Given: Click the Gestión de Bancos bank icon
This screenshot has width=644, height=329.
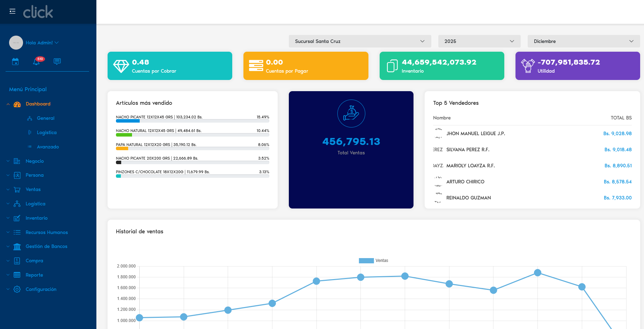Looking at the screenshot, I should click(17, 247).
